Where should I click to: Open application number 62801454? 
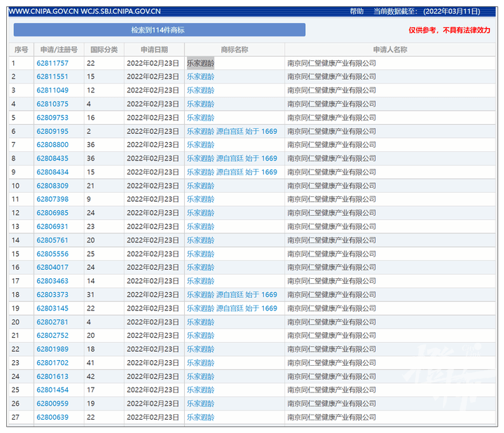point(52,390)
